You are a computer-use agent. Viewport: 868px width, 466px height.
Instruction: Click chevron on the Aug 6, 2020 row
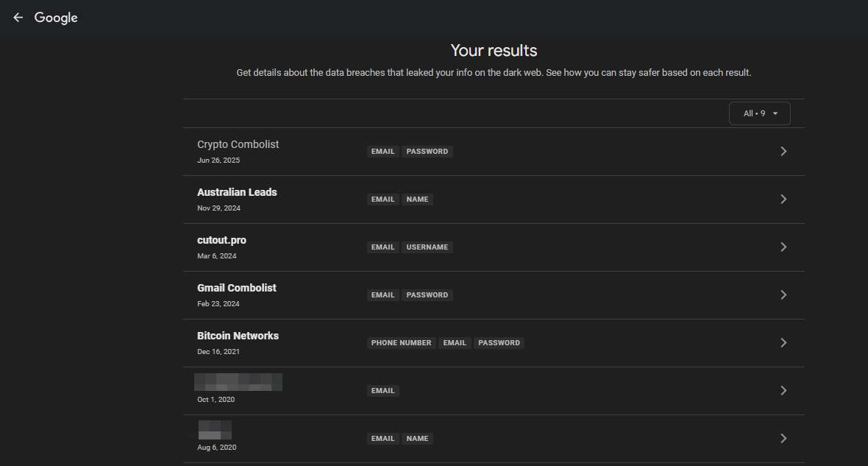pos(783,439)
